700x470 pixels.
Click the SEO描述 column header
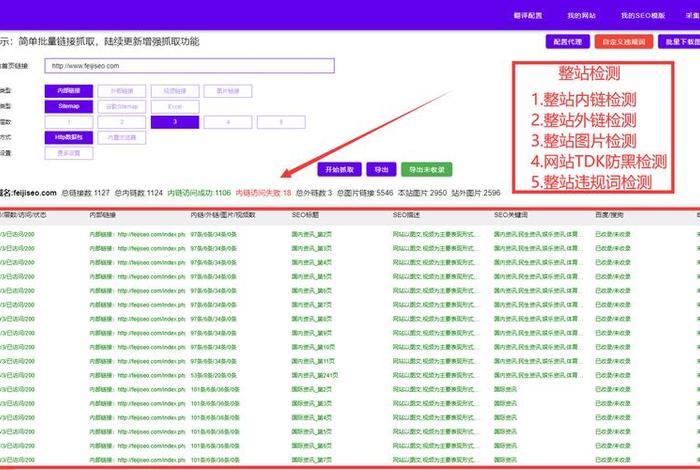(406, 215)
